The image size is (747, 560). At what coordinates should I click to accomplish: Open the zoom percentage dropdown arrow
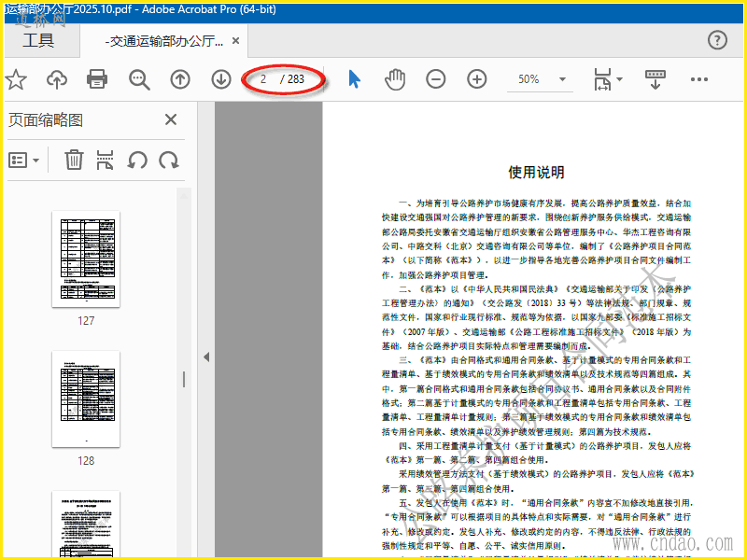point(563,79)
